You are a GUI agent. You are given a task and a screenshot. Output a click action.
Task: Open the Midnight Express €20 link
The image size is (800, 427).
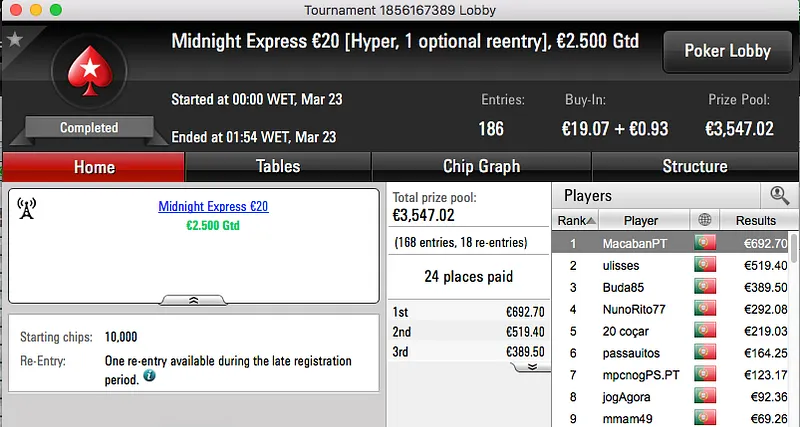click(x=213, y=207)
